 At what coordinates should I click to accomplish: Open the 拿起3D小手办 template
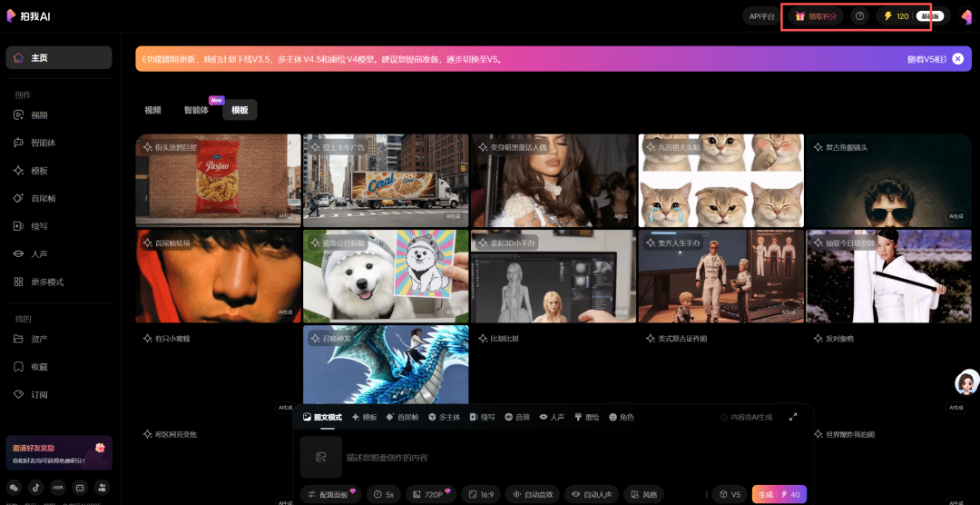click(554, 276)
